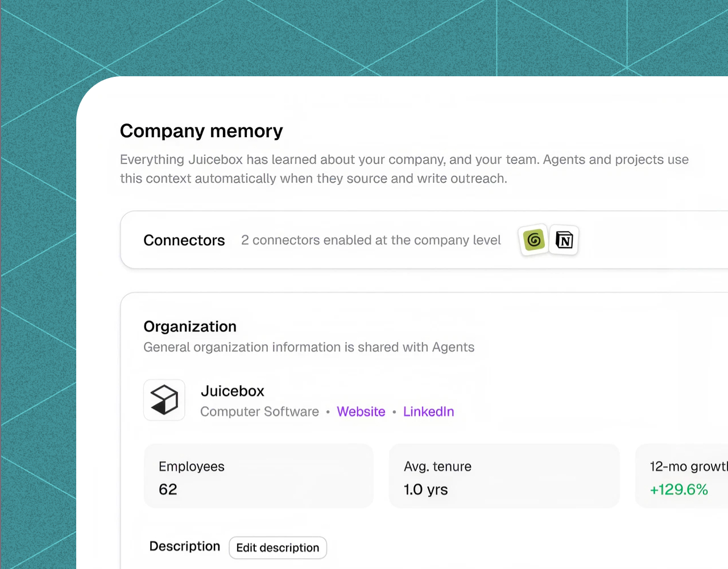Click the Computer Software industry label

[259, 411]
